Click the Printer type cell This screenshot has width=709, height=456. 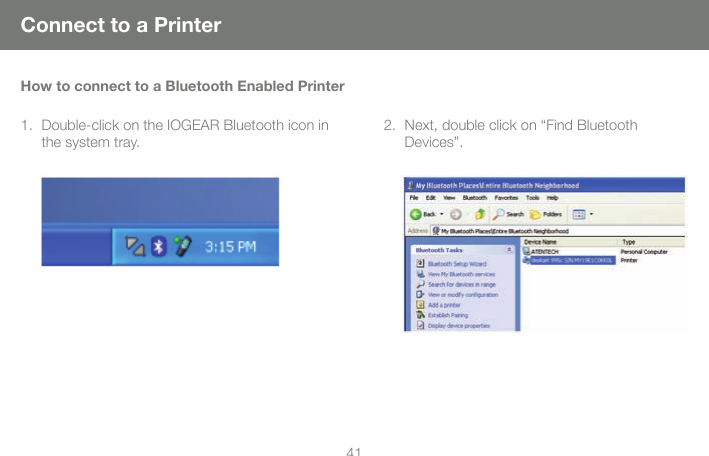tap(629, 260)
